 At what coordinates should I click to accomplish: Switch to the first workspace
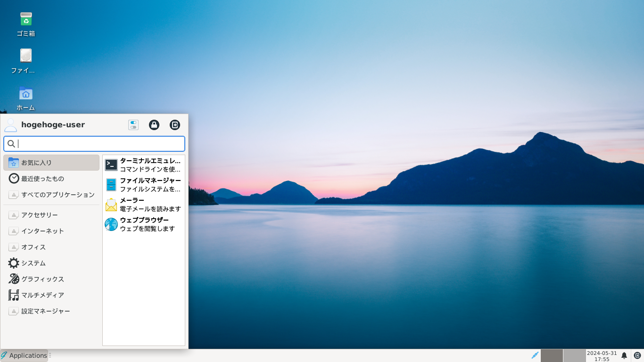click(552, 355)
